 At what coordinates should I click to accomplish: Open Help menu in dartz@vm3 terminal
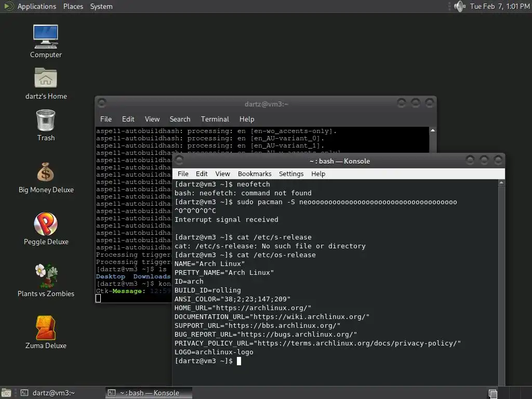pyautogui.click(x=247, y=119)
